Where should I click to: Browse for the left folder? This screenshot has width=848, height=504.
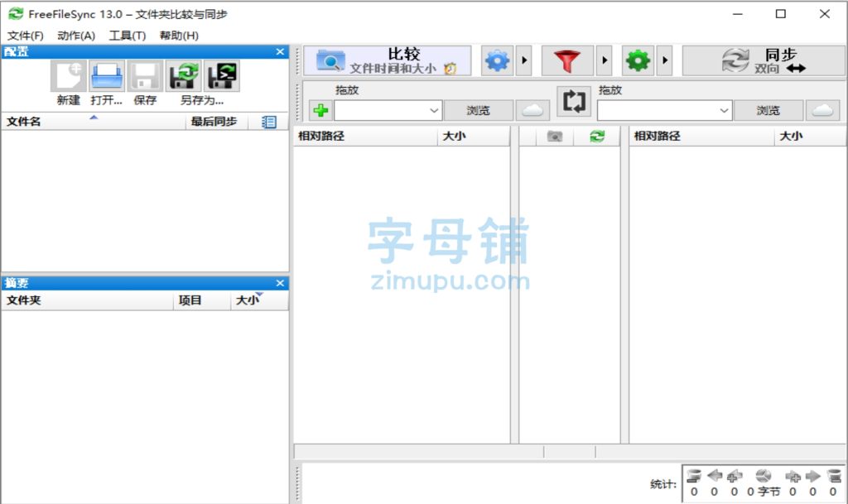coord(479,111)
